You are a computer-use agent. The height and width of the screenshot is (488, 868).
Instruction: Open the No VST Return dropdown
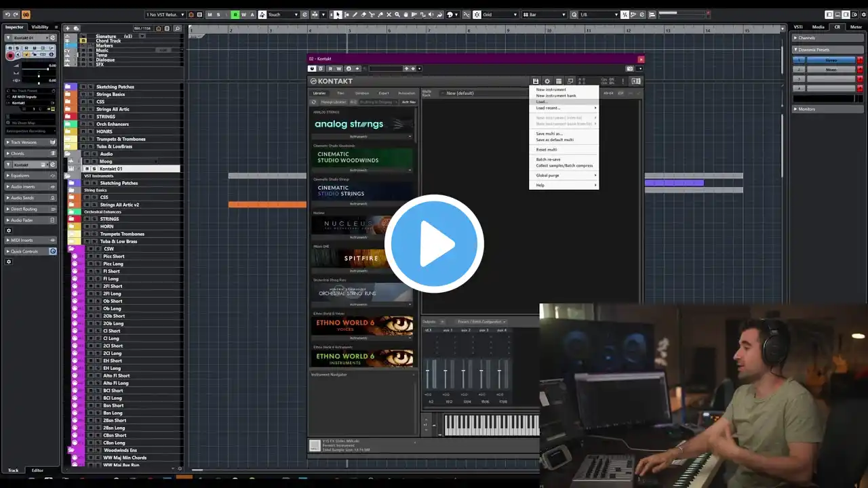pyautogui.click(x=164, y=14)
